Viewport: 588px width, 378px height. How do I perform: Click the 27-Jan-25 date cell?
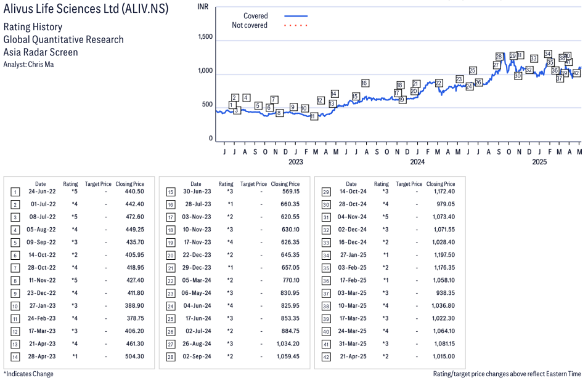353,255
